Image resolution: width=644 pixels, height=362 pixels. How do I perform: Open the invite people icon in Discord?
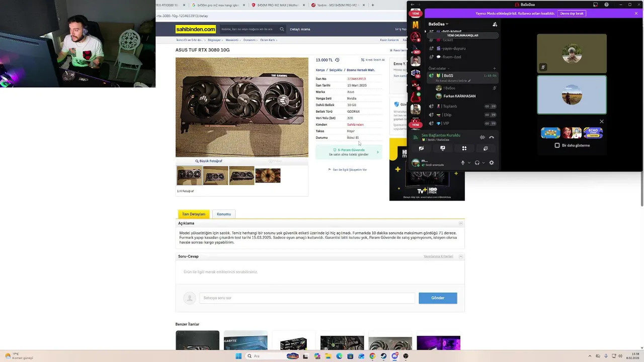click(x=495, y=24)
